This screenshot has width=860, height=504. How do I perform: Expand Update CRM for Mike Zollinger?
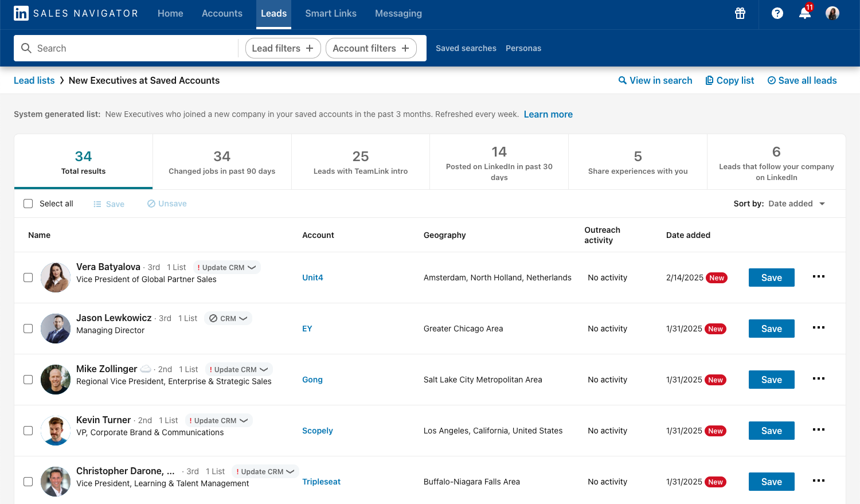(239, 369)
